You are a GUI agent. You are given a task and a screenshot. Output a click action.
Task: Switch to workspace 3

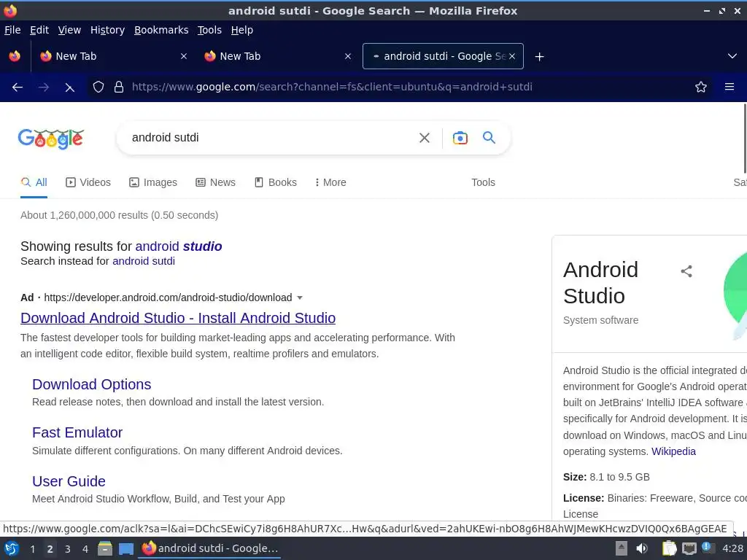pyautogui.click(x=68, y=549)
